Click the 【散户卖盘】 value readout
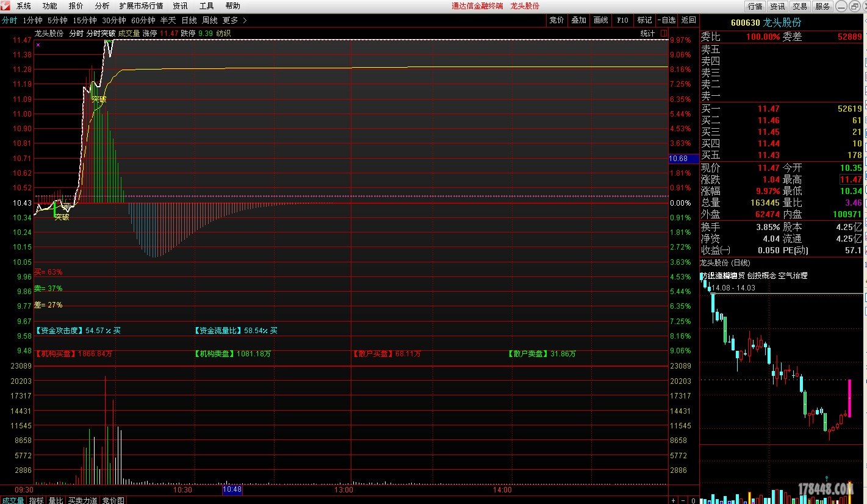 coord(542,354)
